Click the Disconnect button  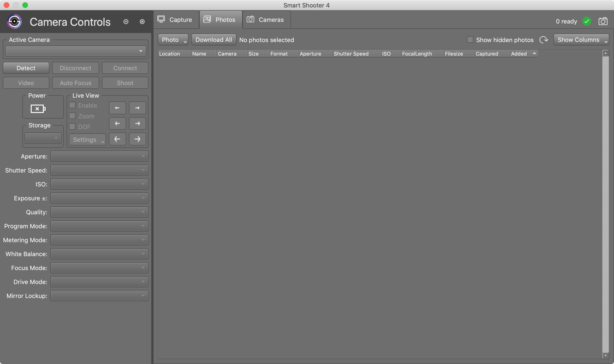(x=75, y=68)
